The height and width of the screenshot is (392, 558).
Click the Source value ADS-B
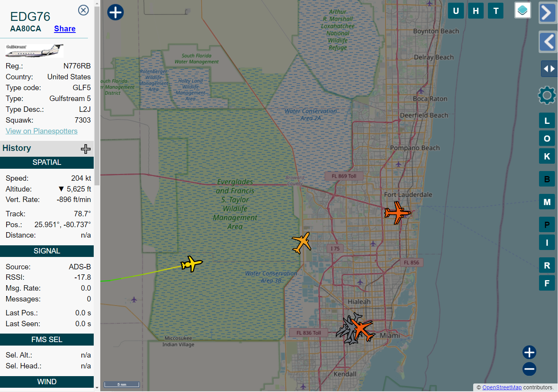pyautogui.click(x=80, y=267)
